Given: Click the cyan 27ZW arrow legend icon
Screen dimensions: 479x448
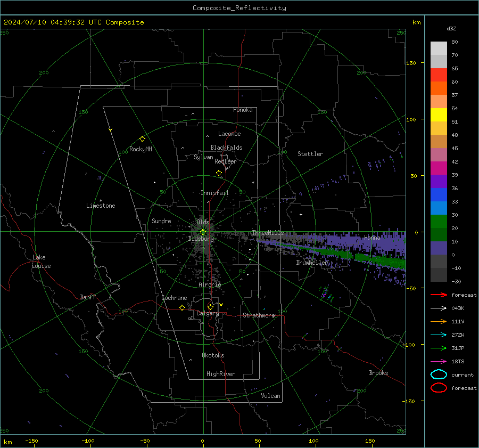Looking at the screenshot, I should (x=439, y=335).
